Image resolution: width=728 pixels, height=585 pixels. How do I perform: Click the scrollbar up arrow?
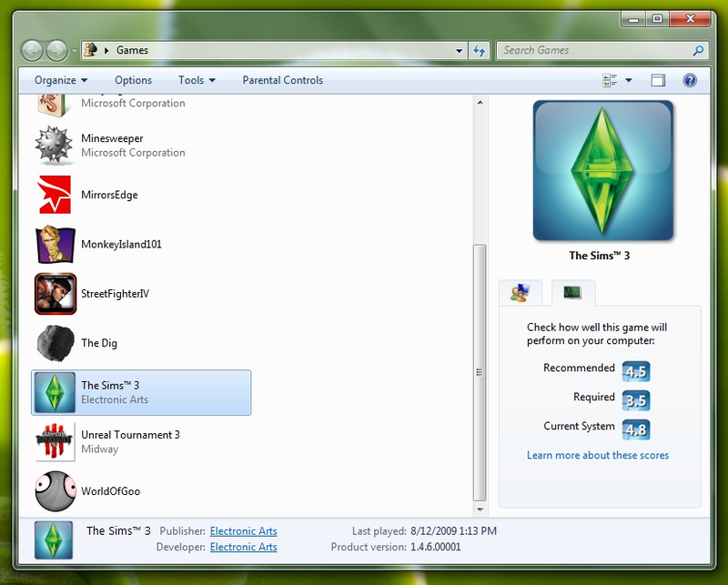click(x=480, y=102)
